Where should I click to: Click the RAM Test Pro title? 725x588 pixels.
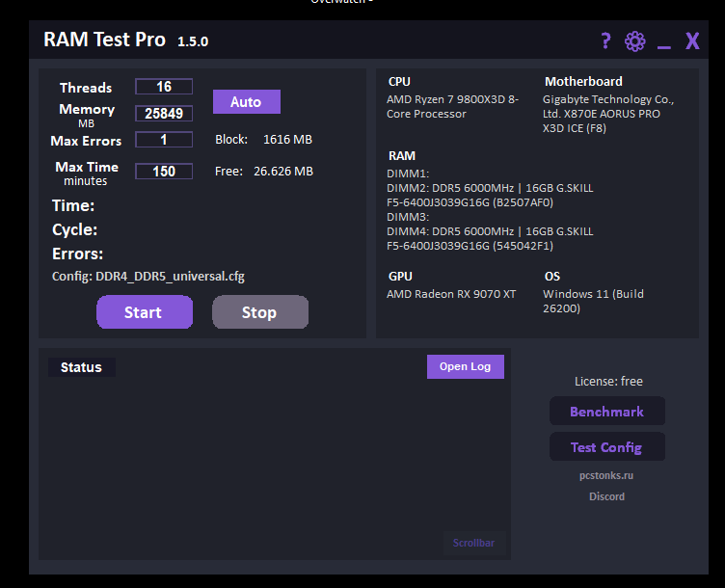[104, 40]
